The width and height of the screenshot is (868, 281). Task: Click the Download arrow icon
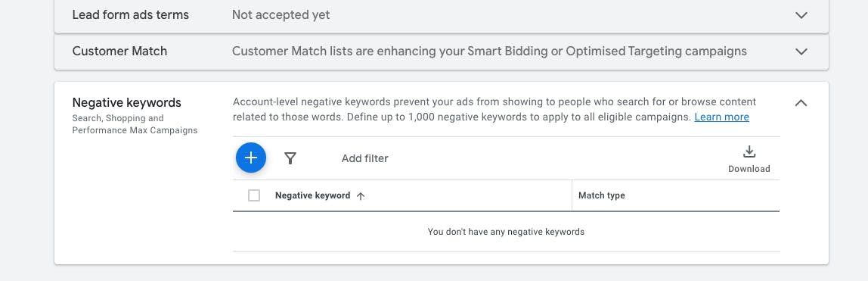tap(749, 152)
